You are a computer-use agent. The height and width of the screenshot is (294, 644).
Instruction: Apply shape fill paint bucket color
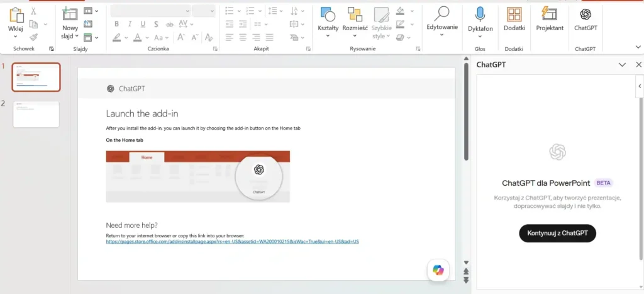[x=401, y=11]
